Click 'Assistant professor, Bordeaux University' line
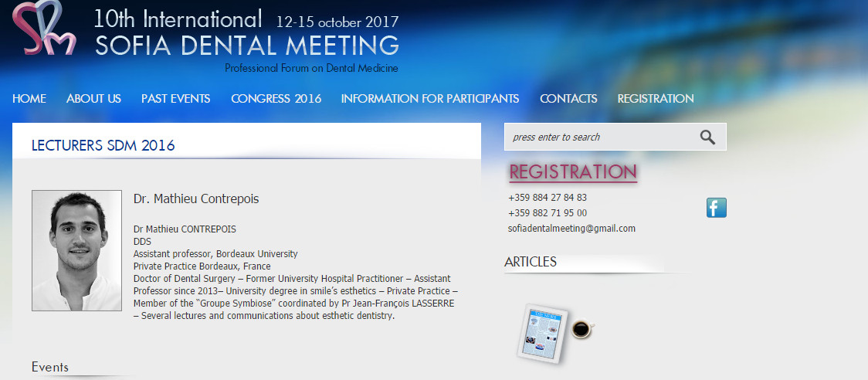This screenshot has height=380, width=868. click(x=215, y=253)
